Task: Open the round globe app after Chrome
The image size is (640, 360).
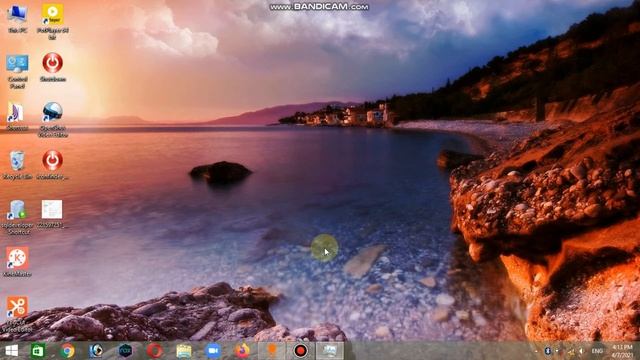Action: click(96, 351)
